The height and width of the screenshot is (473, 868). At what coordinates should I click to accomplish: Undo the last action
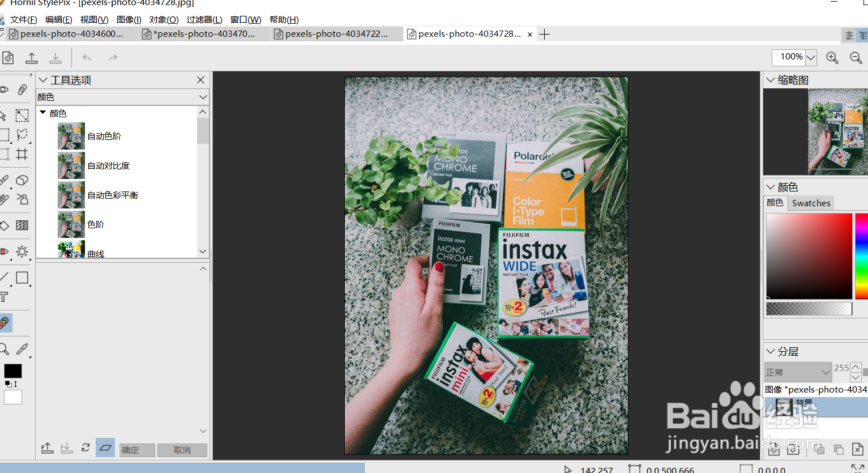[87, 58]
